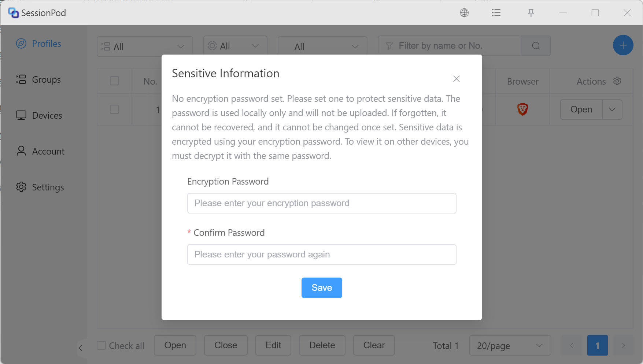Go to next page arrow
Viewport: 643px width, 364px height.
623,345
